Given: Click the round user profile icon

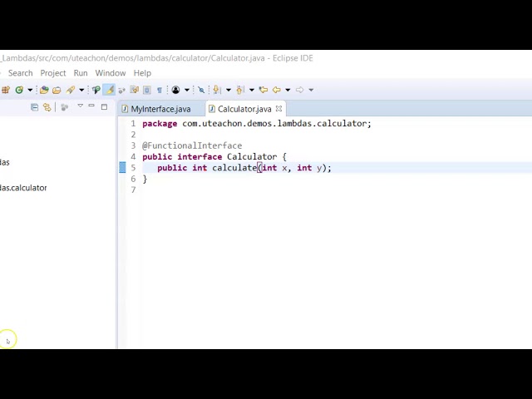Looking at the screenshot, I should (175, 90).
